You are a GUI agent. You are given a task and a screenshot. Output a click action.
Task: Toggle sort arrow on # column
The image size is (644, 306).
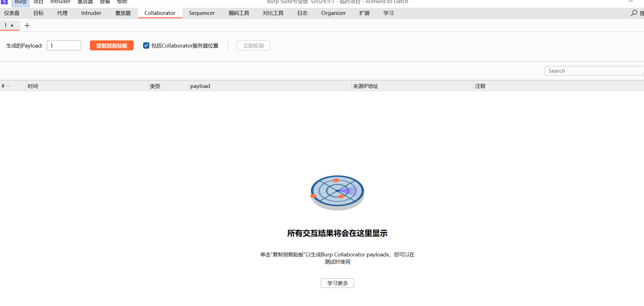(8, 86)
